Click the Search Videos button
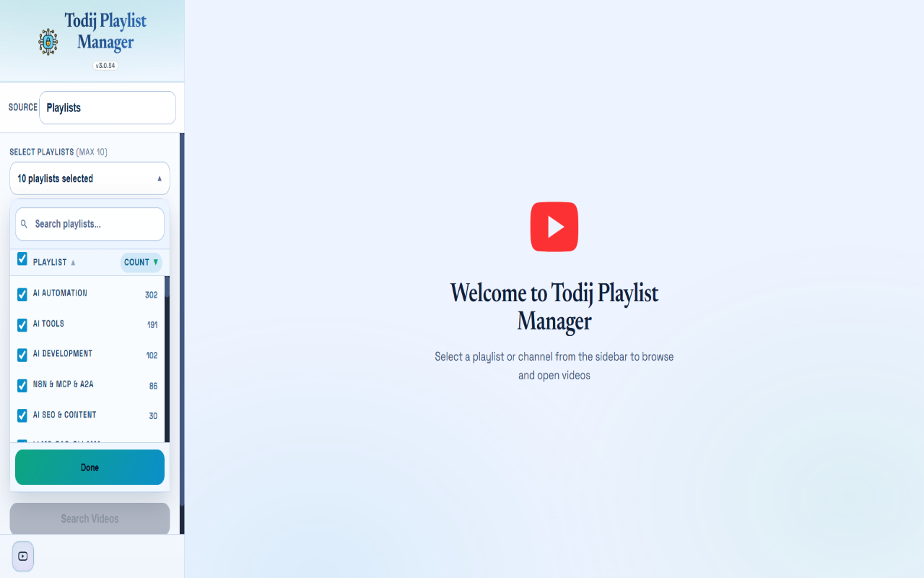This screenshot has width=924, height=578. [x=90, y=519]
